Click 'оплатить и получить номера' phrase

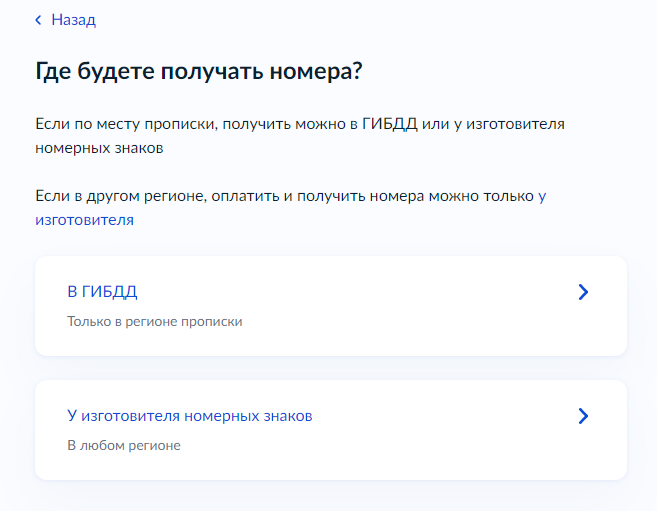(317, 196)
